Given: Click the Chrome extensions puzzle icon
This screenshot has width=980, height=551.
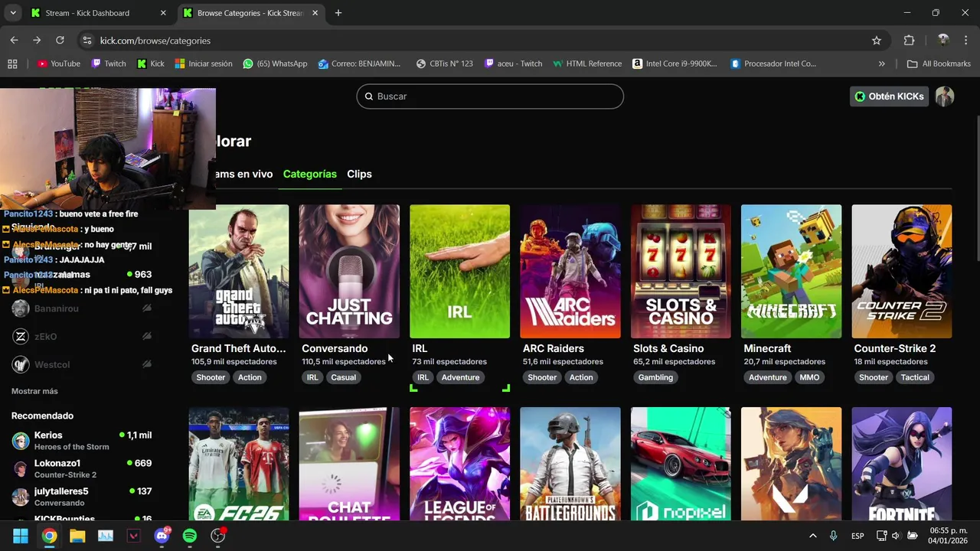Looking at the screenshot, I should pyautogui.click(x=909, y=41).
